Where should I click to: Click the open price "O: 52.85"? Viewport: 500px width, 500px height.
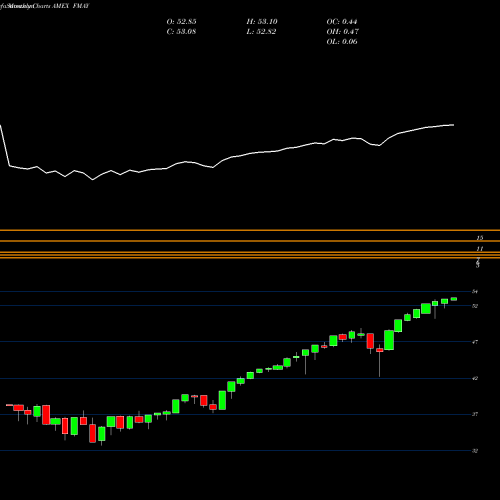(181, 22)
